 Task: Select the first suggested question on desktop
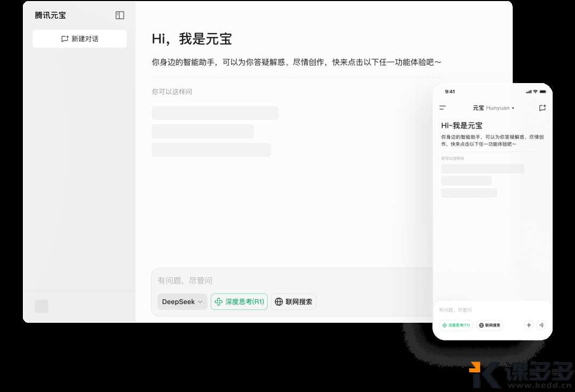215,113
